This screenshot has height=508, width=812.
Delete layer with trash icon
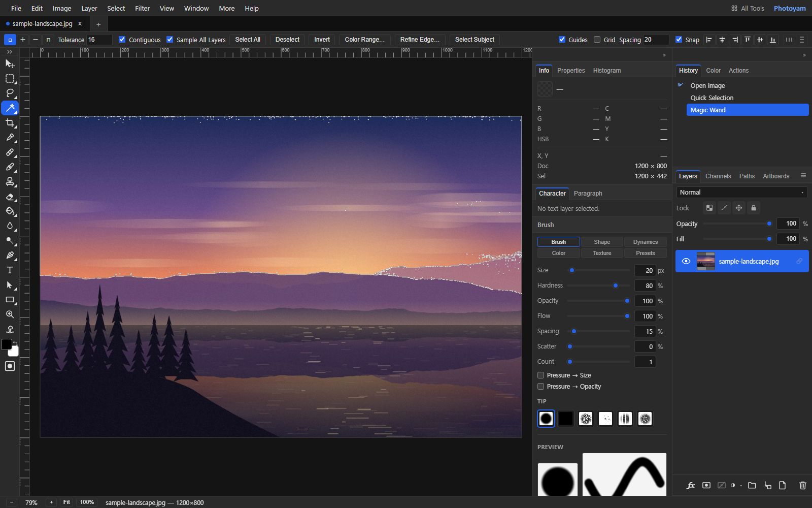tap(802, 485)
